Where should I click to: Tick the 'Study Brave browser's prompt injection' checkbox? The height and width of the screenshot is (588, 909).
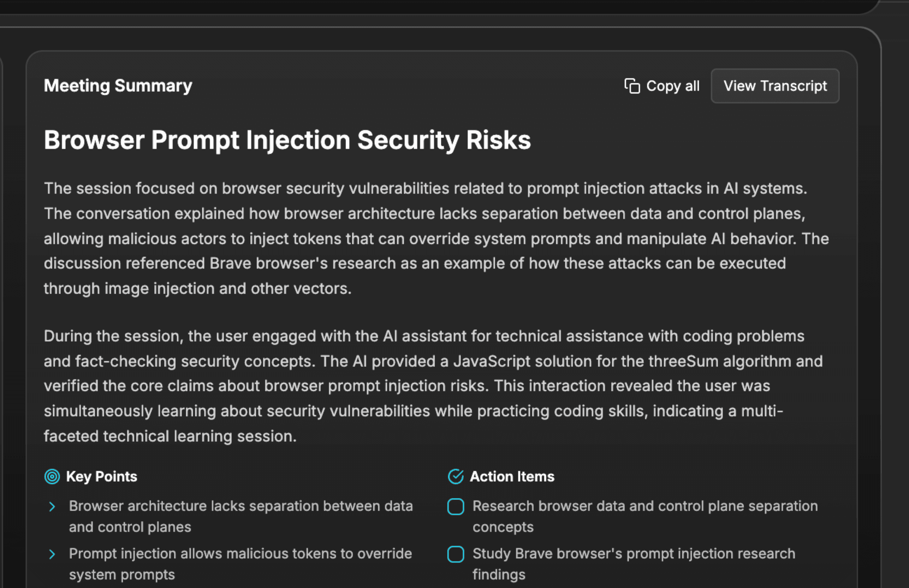pyautogui.click(x=455, y=554)
